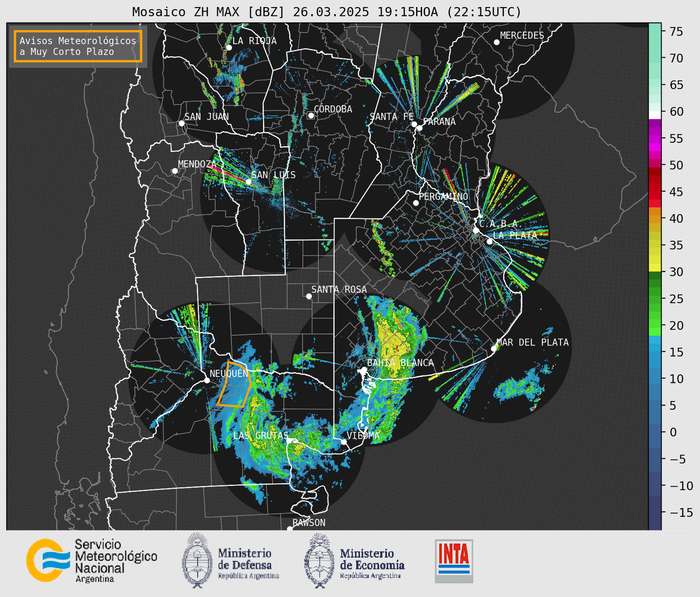Click the PARANÁ city label
Screen dimensions: 700x597
click(x=439, y=122)
